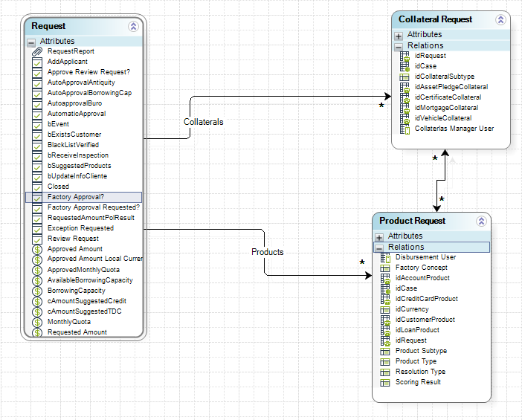This screenshot has width=522, height=420.
Task: Click the relation icon beside idVehicleCollateral
Action: [405, 118]
